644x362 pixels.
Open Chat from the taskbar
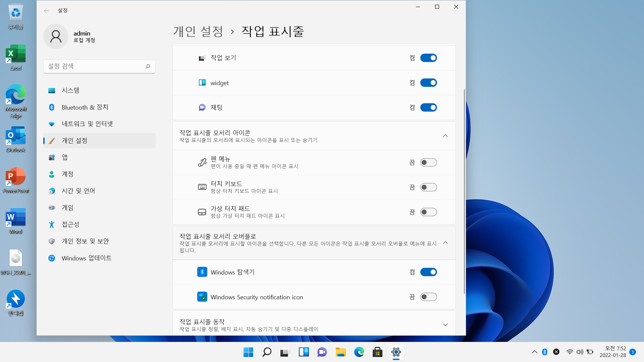pos(322,352)
